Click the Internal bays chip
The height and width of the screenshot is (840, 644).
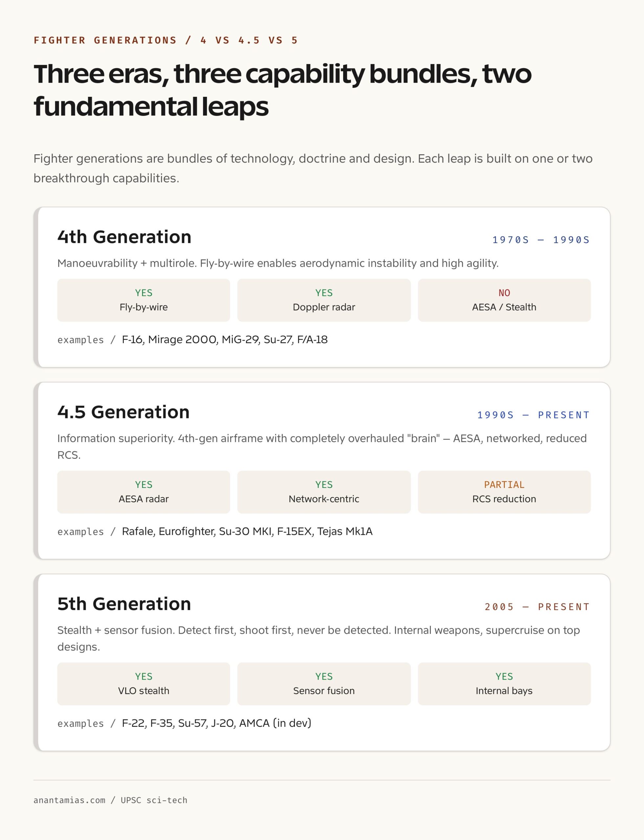point(504,684)
